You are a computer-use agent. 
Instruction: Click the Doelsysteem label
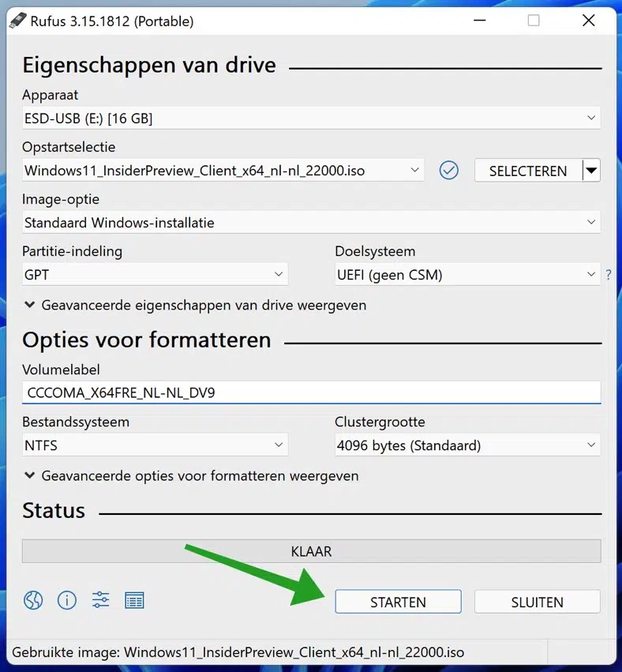[375, 251]
